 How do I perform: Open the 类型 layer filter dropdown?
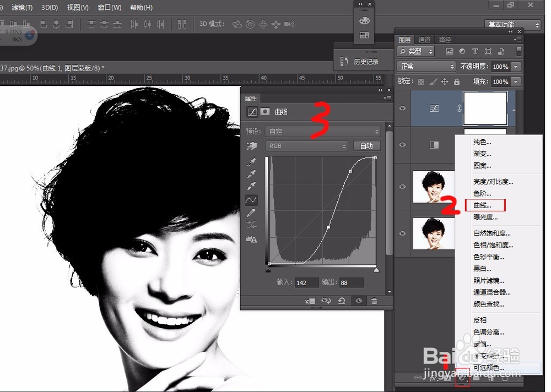click(x=415, y=51)
